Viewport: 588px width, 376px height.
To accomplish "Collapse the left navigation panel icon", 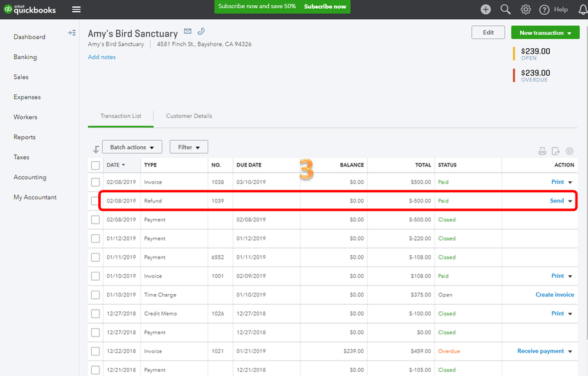I will point(72,33).
